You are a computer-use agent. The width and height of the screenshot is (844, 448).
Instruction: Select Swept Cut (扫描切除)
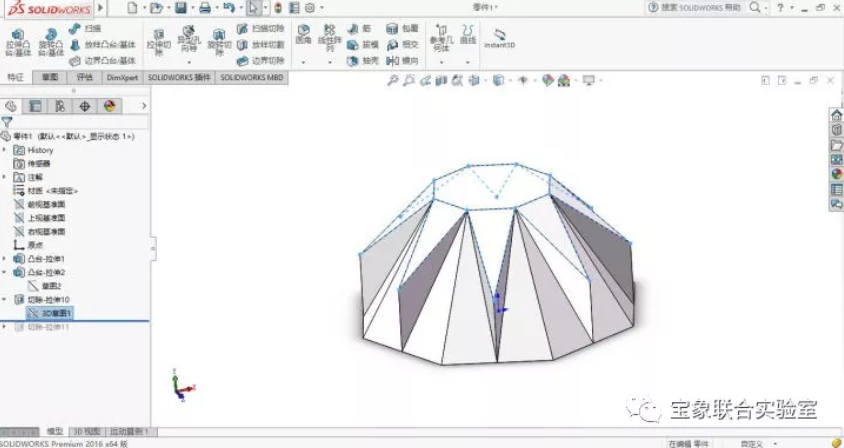pos(261,29)
